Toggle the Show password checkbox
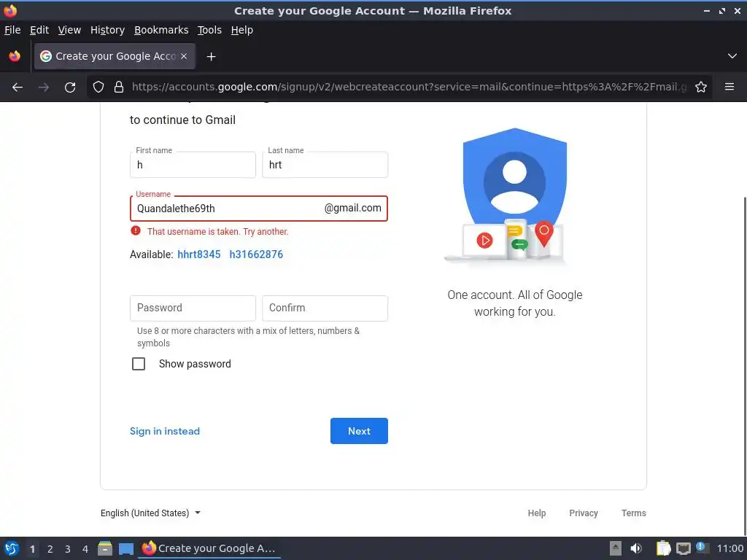Screen dimensions: 747x560 click(x=139, y=364)
